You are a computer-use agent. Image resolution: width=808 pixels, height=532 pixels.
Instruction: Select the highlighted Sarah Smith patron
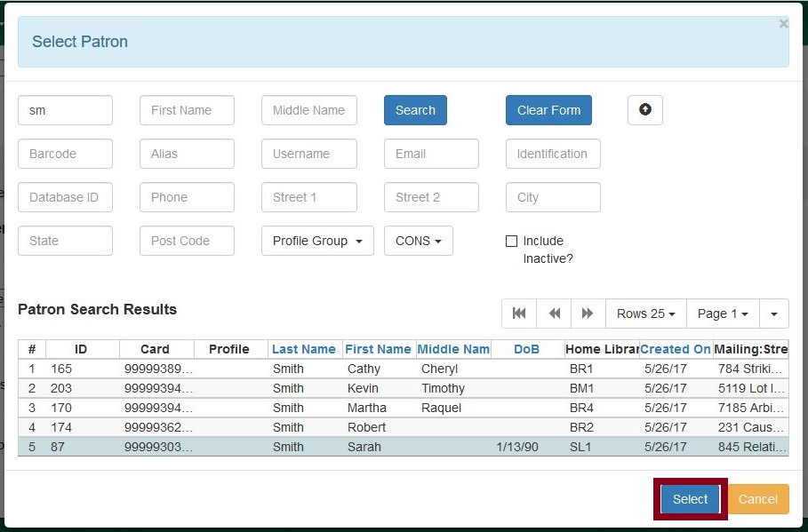689,499
